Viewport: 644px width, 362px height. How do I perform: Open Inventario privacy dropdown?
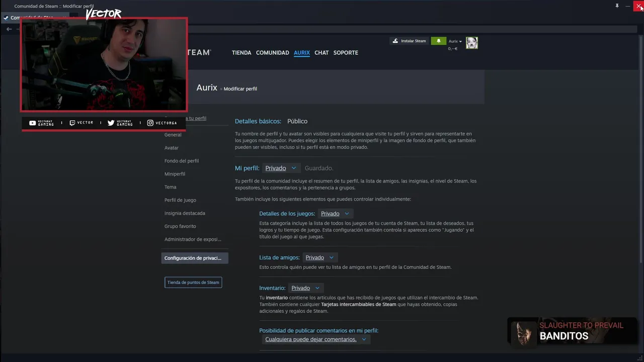(305, 288)
